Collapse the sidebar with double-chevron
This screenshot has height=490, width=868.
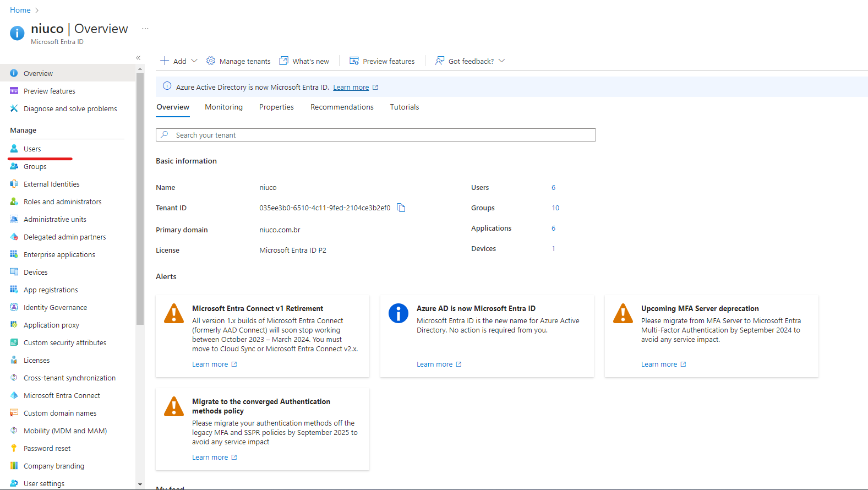click(138, 58)
